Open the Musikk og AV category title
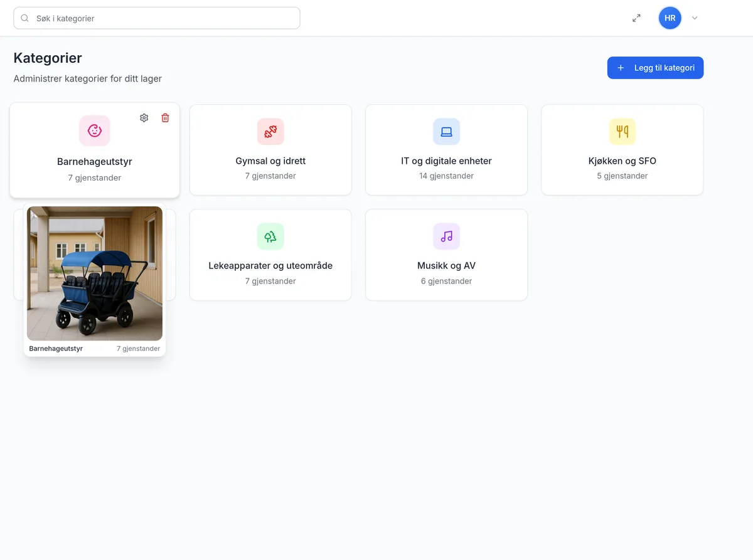This screenshot has width=753, height=560. (x=446, y=266)
